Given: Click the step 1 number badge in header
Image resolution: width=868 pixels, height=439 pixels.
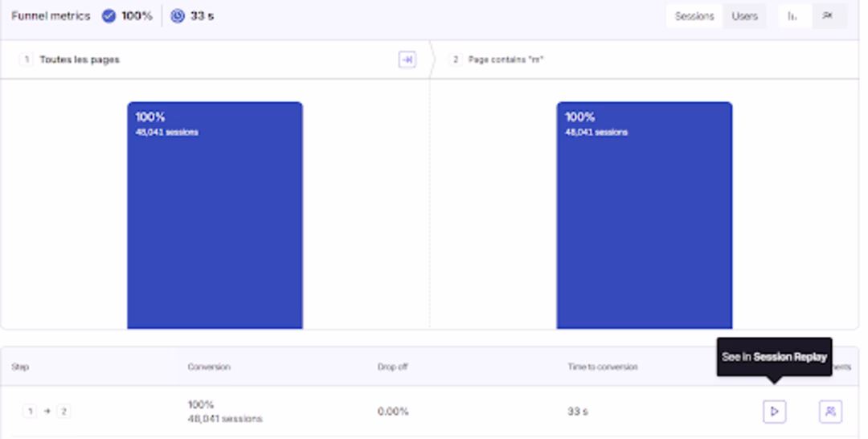Looking at the screenshot, I should [x=26, y=59].
